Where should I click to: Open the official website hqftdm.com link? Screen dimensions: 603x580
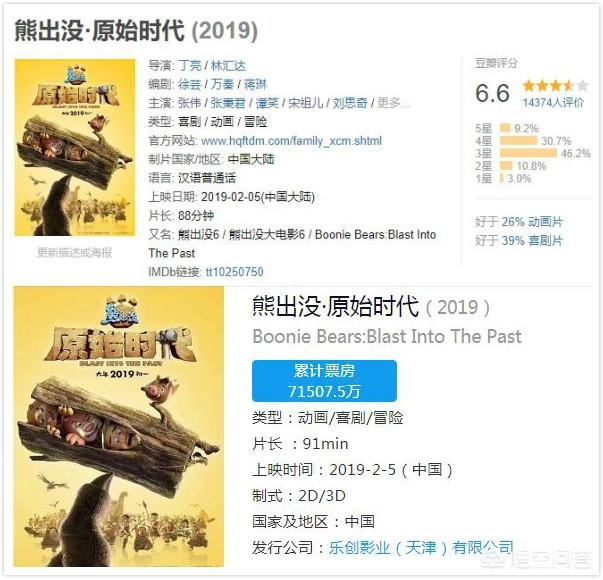(292, 141)
